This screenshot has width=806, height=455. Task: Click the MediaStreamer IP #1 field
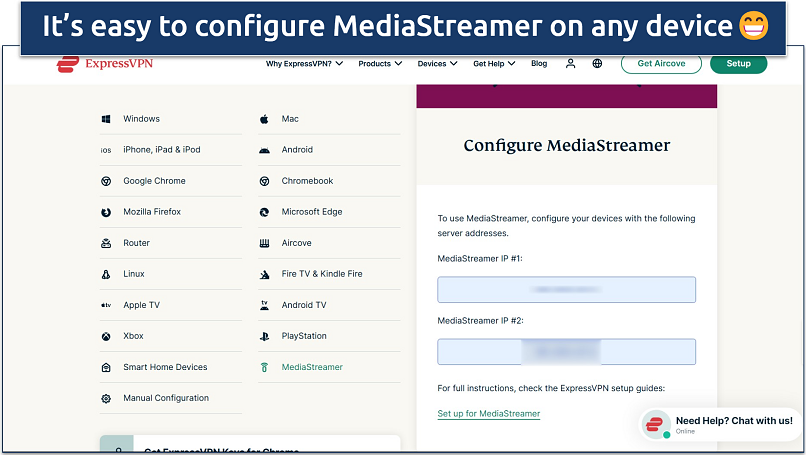tap(566, 290)
